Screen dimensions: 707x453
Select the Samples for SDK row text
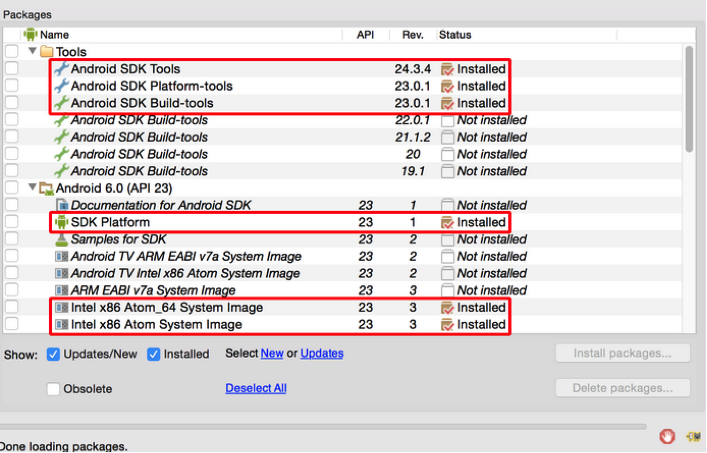pos(119,239)
